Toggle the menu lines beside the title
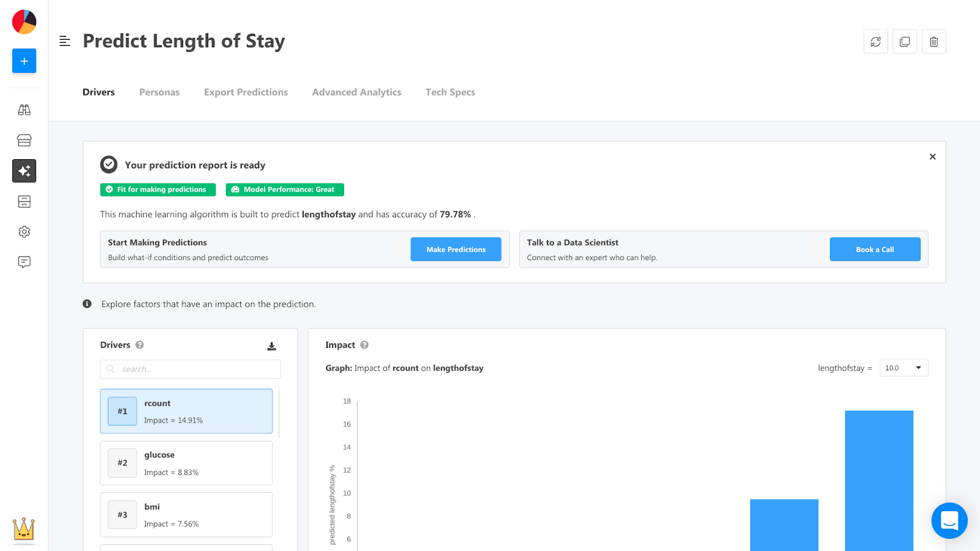 64,41
